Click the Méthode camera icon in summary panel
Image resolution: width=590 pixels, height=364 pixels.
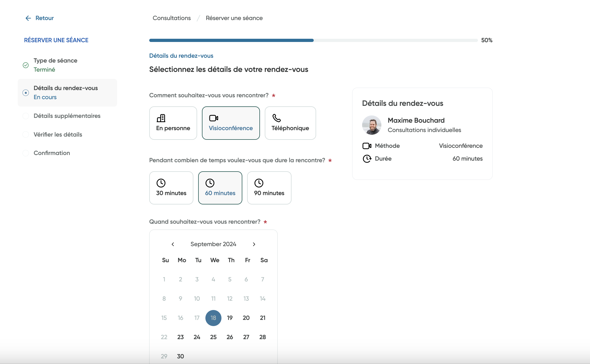coord(367,146)
